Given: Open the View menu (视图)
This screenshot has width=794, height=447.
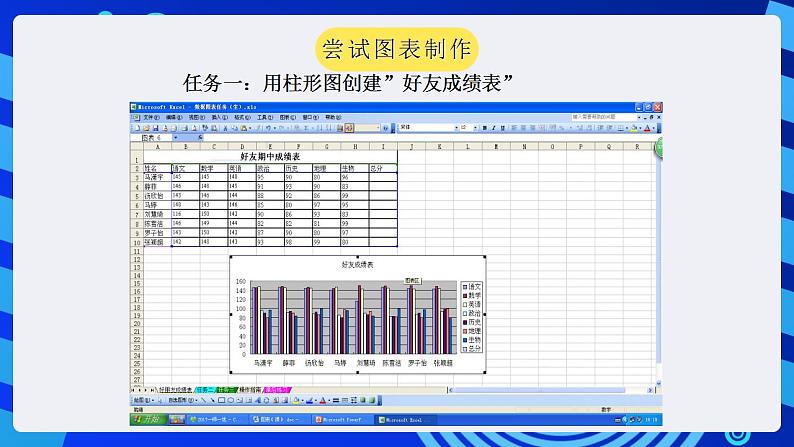Looking at the screenshot, I should 197,117.
